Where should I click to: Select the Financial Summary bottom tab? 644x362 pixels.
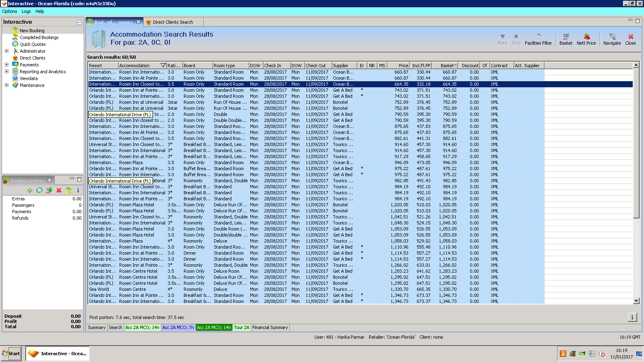[270, 327]
